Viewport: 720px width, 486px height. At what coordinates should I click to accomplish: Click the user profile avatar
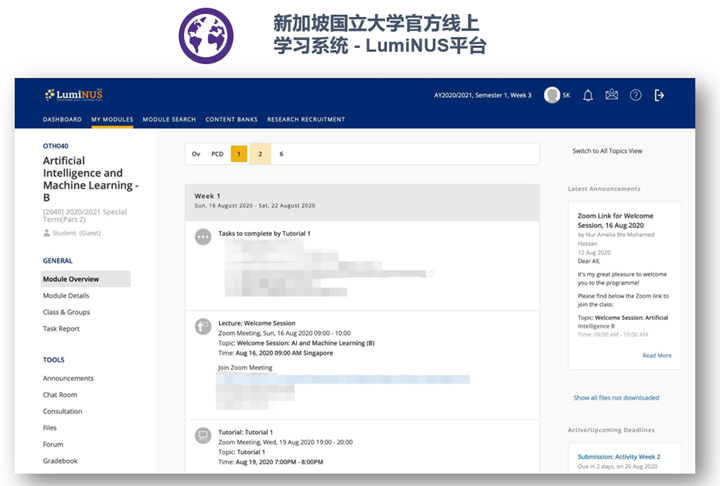point(551,95)
